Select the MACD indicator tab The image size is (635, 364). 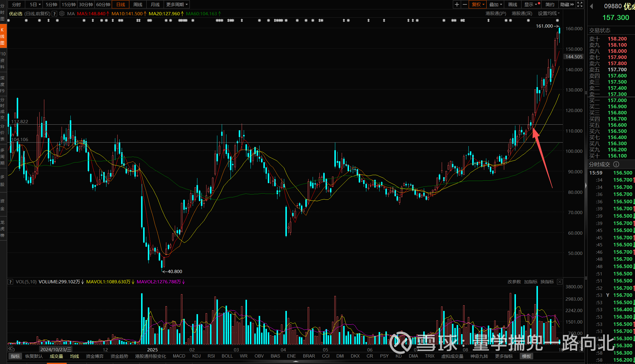(x=179, y=356)
